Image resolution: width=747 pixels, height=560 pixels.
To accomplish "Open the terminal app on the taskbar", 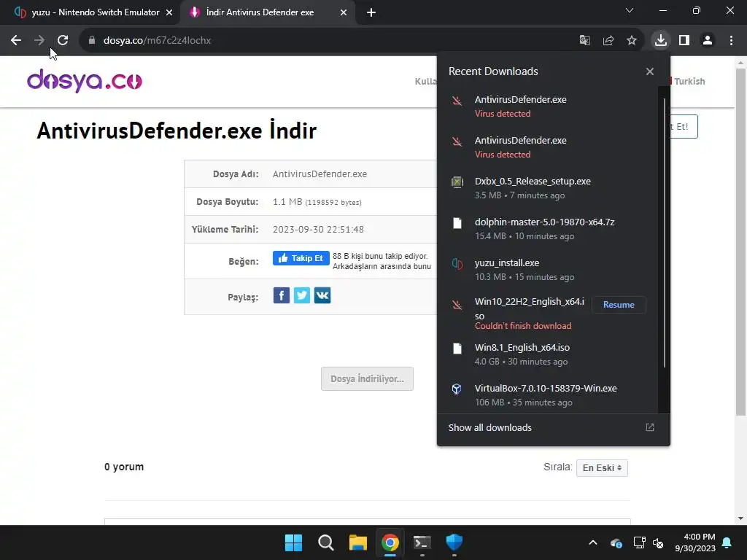I will point(422,542).
